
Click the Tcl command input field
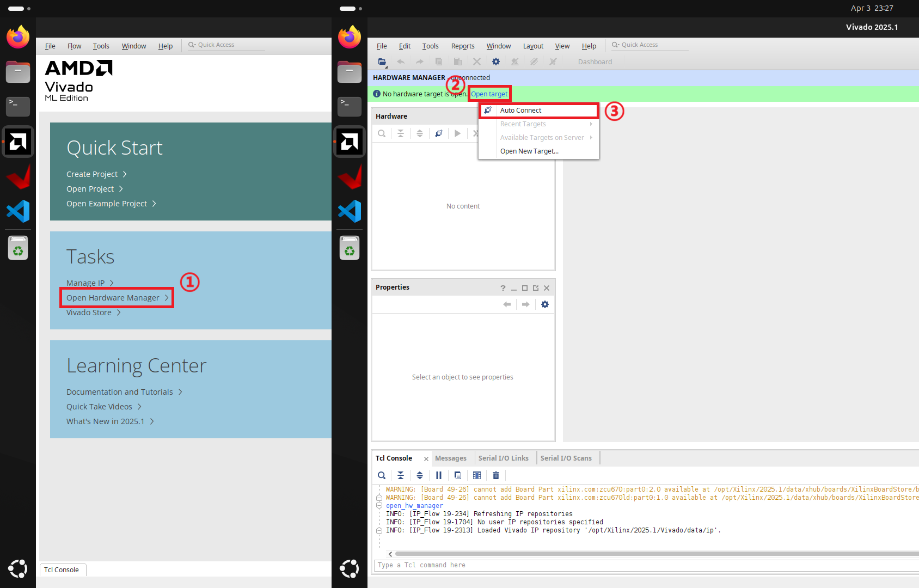646,565
